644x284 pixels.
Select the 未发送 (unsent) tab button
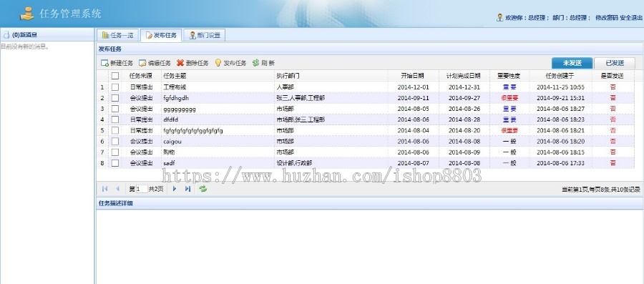[572, 63]
